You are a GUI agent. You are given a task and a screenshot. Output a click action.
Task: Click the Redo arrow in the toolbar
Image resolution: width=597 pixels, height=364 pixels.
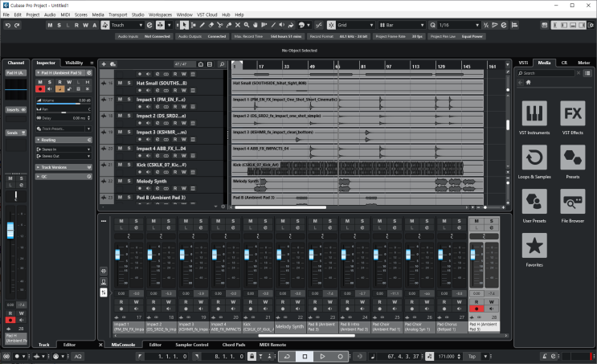click(x=17, y=25)
